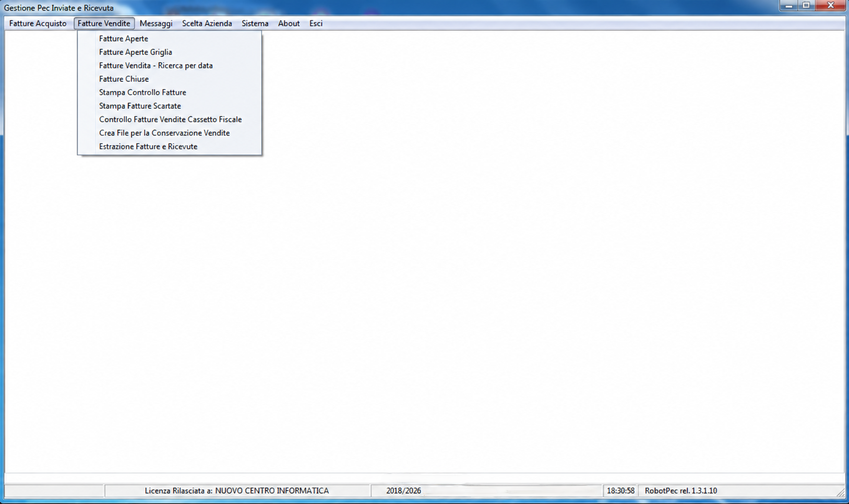Open the Scelta Azienda menu
This screenshot has height=504, width=849.
207,23
